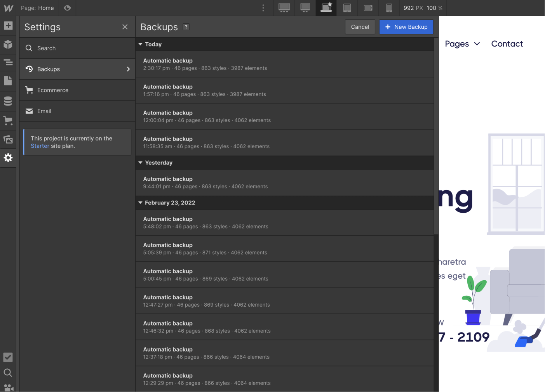This screenshot has height=392, width=545.
Task: Open the Starter site plan link
Action: pyautogui.click(x=40, y=146)
